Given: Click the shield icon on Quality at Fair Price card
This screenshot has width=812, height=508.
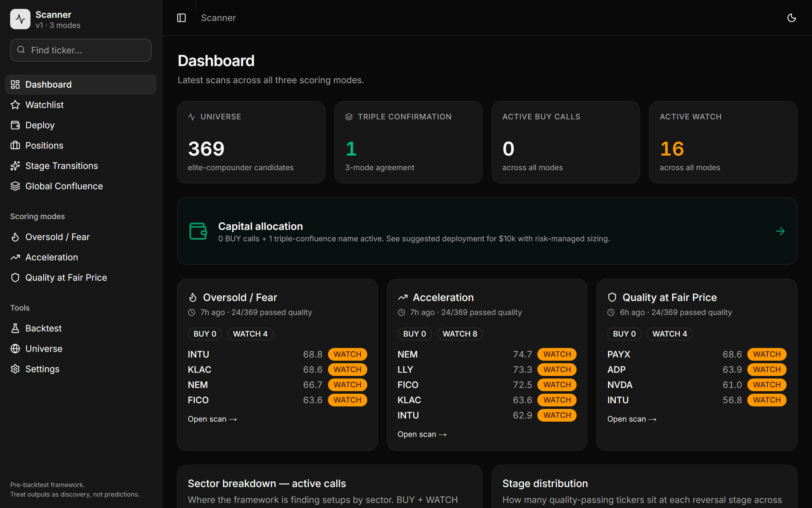Looking at the screenshot, I should [612, 297].
